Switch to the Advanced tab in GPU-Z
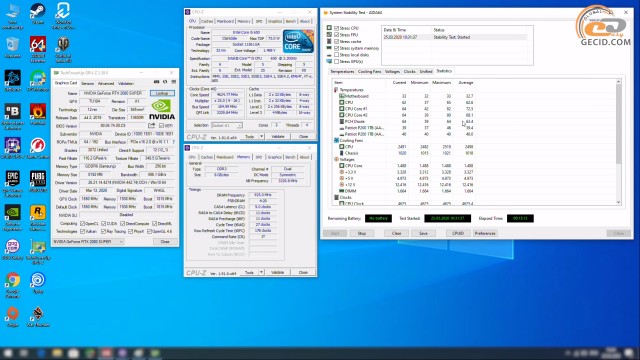640x360 pixels. pos(106,83)
